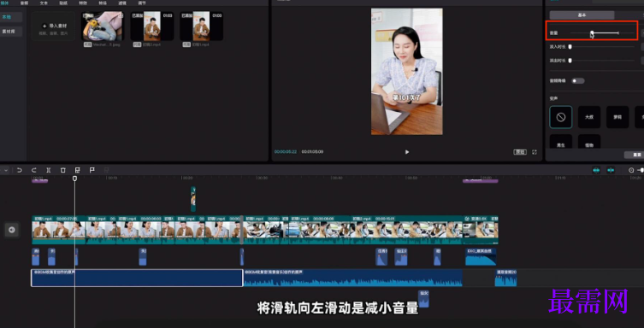Click the purple text clip at timeline start
The width and height of the screenshot is (644, 328).
coord(40,181)
